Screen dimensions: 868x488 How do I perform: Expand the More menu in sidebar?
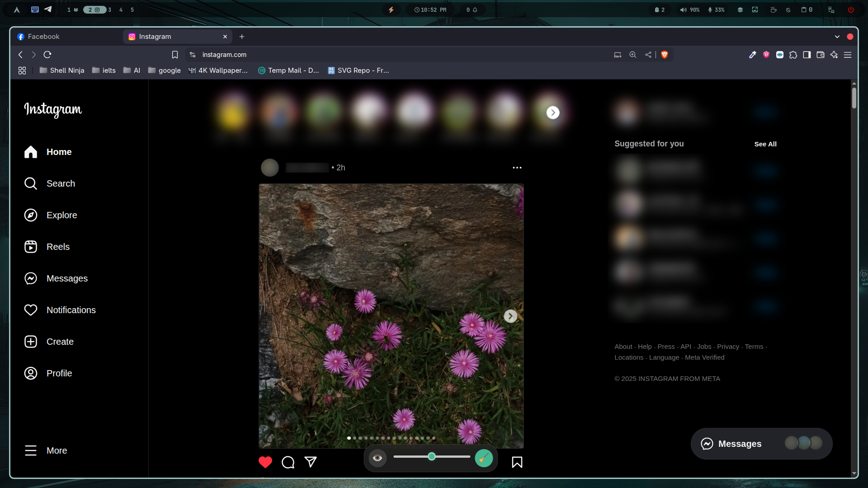tap(31, 450)
